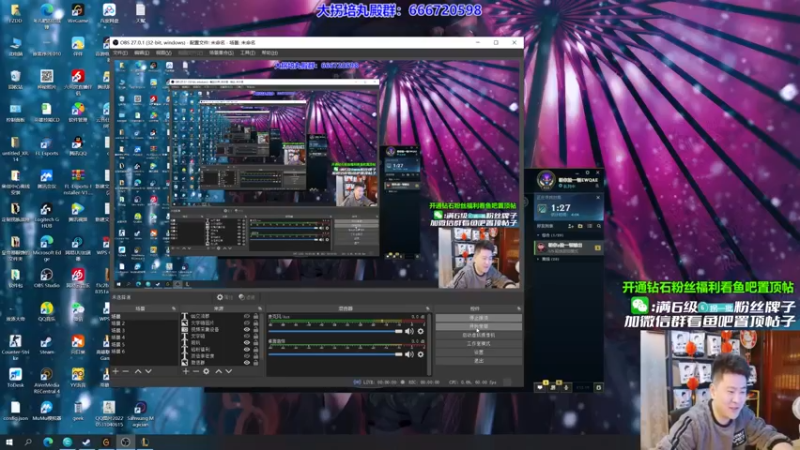This screenshot has height=450, width=800.
Task: Open the Logitech G HUB desktop shortcut
Action: (x=46, y=214)
